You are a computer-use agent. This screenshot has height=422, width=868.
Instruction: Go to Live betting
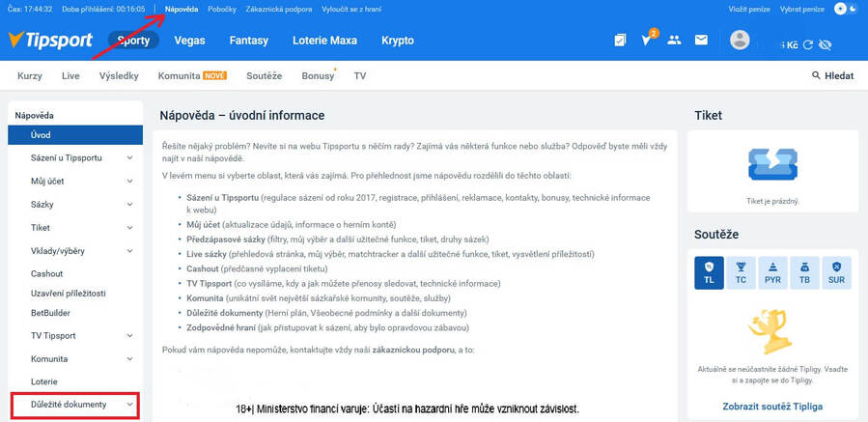pos(70,76)
